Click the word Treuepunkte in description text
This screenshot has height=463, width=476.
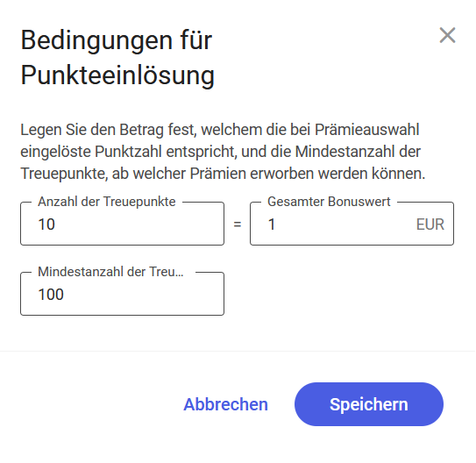(64, 174)
